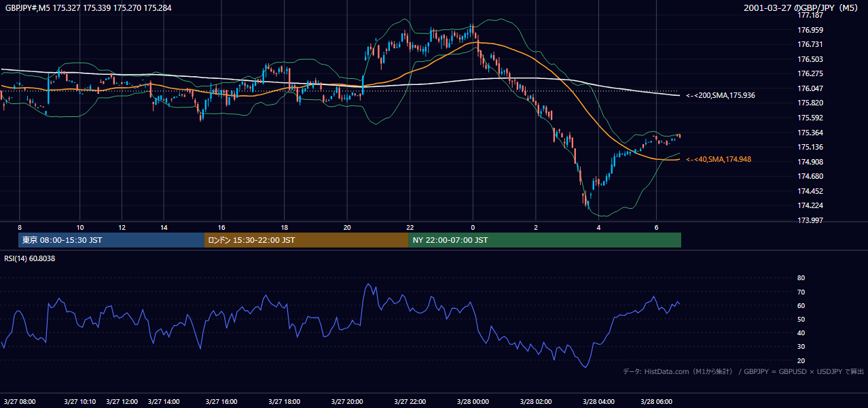The image size is (868, 408).
Task: Click the hour 18 tick under the price chart
Action: coord(284,227)
